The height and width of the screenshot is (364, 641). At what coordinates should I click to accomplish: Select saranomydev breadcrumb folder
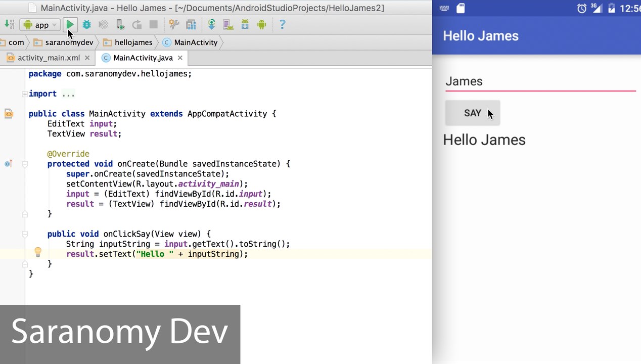click(64, 42)
